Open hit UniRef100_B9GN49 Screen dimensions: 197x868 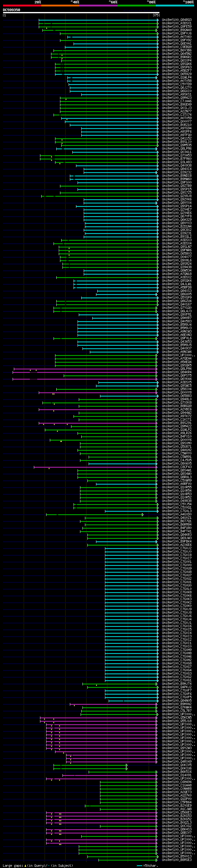click(177, 30)
